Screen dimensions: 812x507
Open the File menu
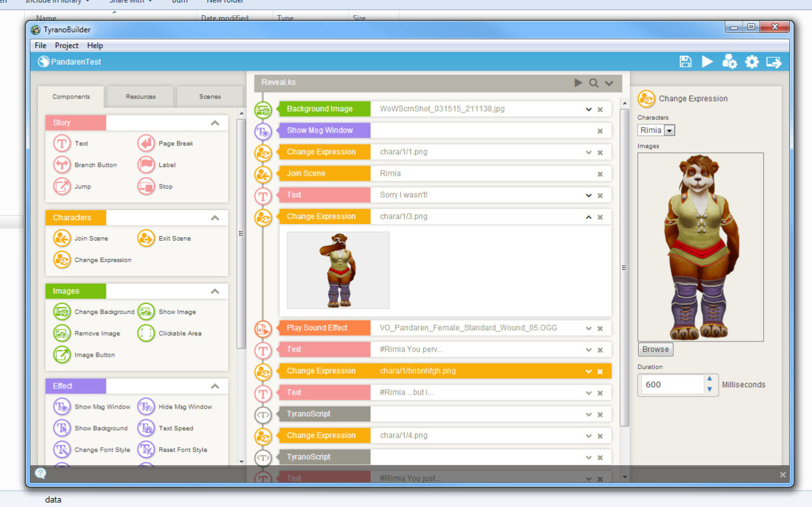41,46
